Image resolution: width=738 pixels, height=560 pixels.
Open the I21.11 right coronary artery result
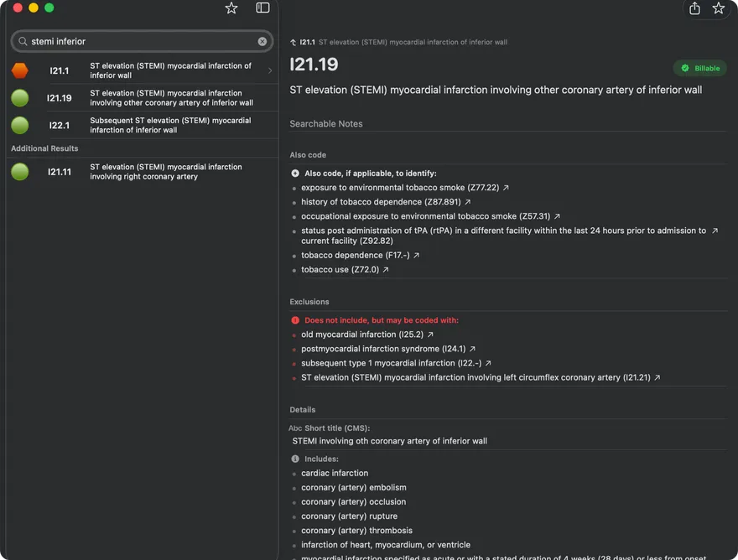[142, 172]
